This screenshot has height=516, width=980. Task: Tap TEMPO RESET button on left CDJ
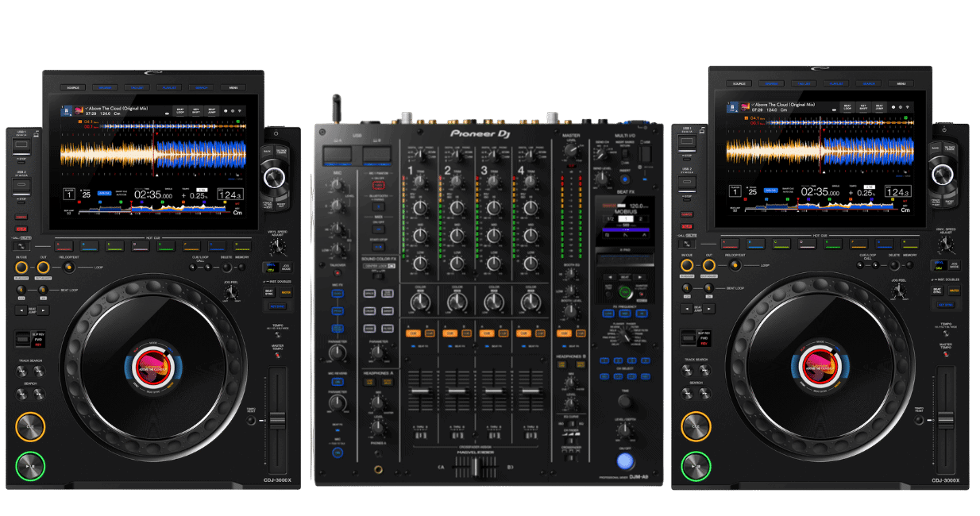point(251,418)
